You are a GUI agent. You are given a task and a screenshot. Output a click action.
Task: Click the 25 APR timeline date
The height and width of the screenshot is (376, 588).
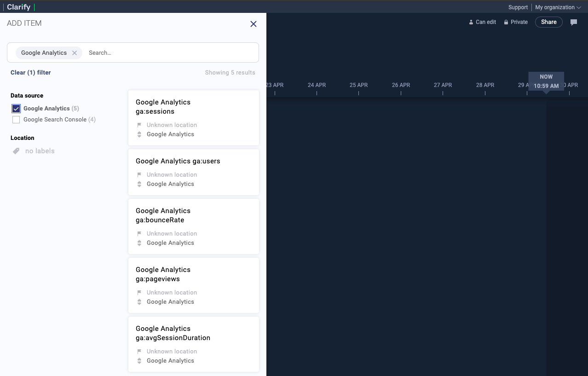(358, 85)
